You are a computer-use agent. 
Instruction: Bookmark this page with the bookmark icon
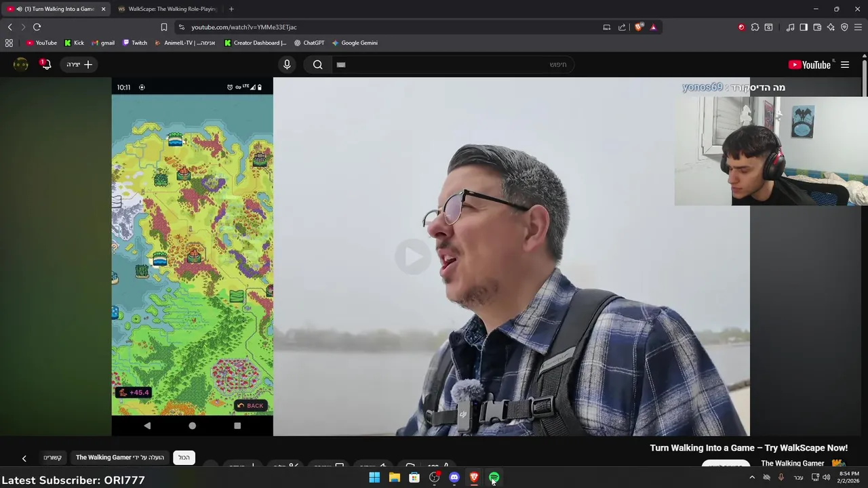(163, 27)
